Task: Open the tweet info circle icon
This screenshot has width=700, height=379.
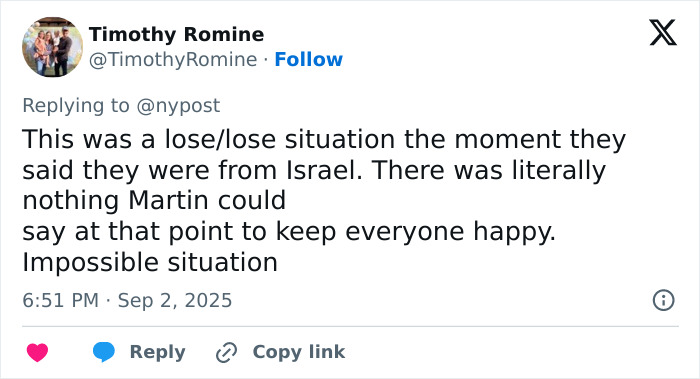Action: click(x=663, y=300)
